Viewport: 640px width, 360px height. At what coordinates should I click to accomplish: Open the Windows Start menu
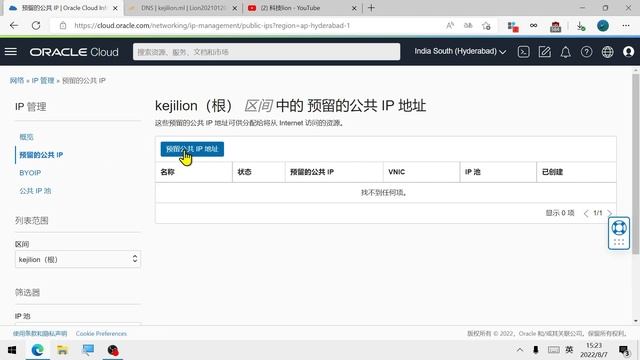(x=12, y=350)
